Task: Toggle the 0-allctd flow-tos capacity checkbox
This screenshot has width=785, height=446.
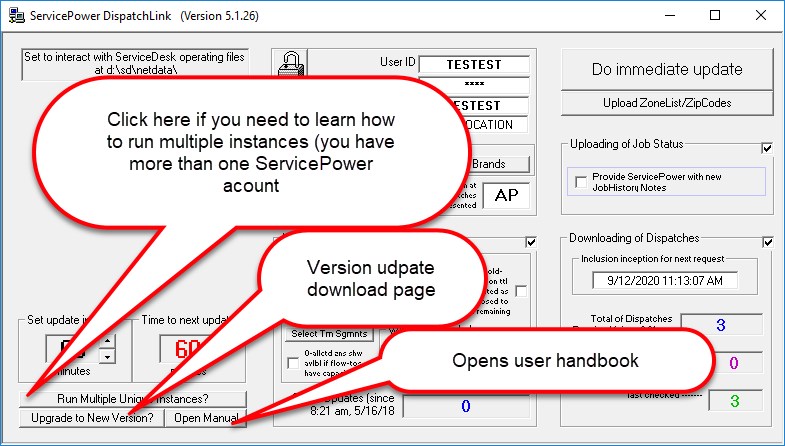Action: click(293, 363)
